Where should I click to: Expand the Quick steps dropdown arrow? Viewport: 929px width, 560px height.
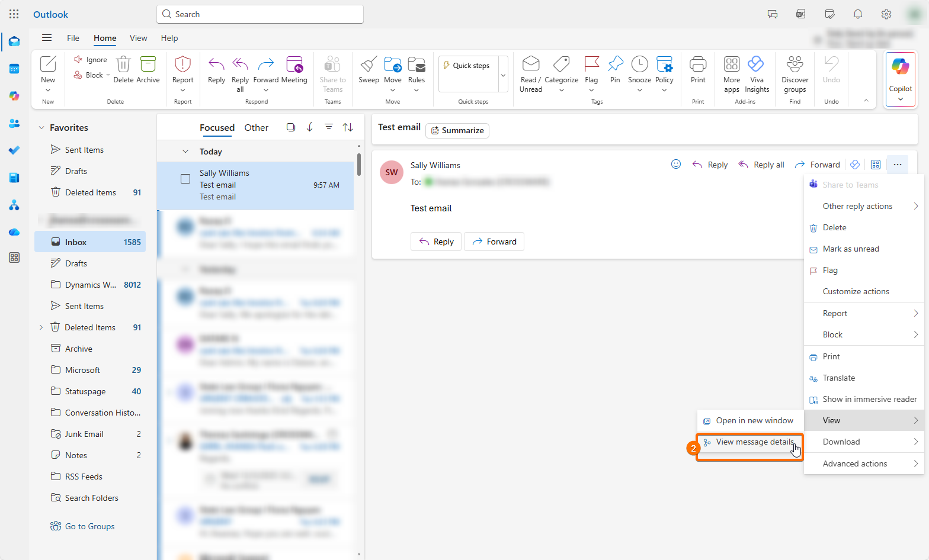[x=503, y=75]
